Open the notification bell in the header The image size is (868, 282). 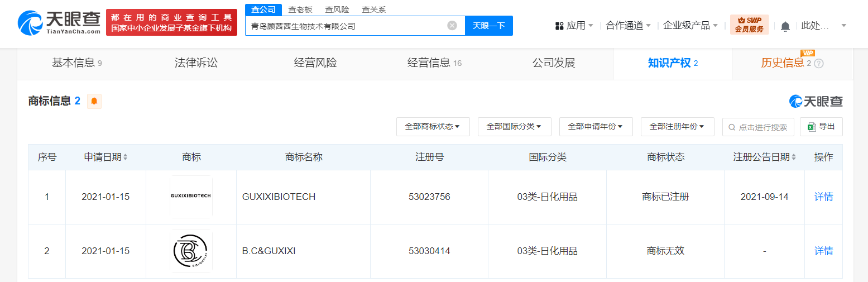click(x=785, y=26)
